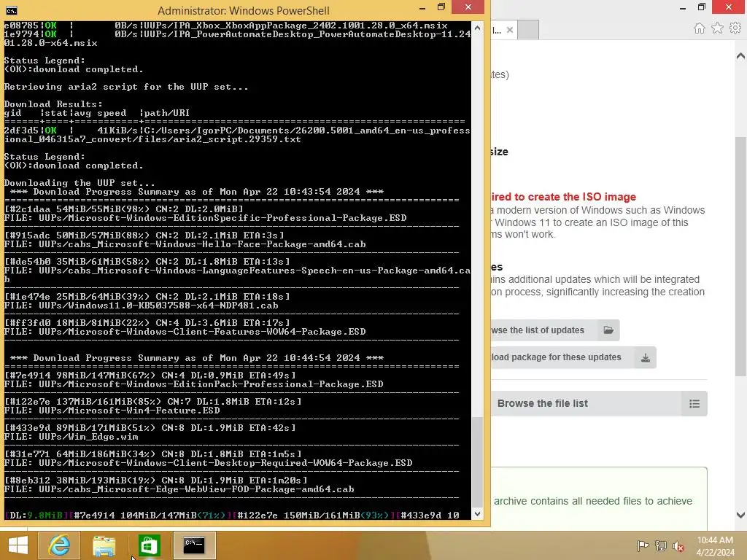Click the Browse the file list button
This screenshot has height=560, width=747.
click(x=599, y=404)
